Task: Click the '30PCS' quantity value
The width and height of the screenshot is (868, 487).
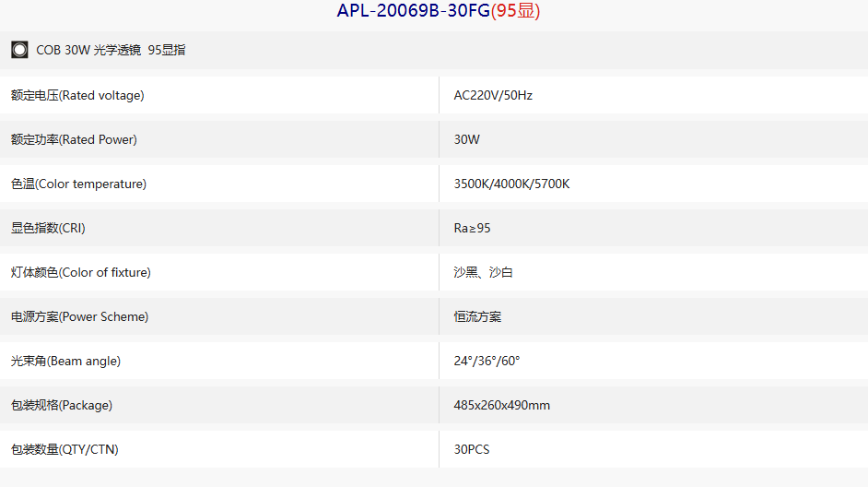Action: pyautogui.click(x=472, y=449)
